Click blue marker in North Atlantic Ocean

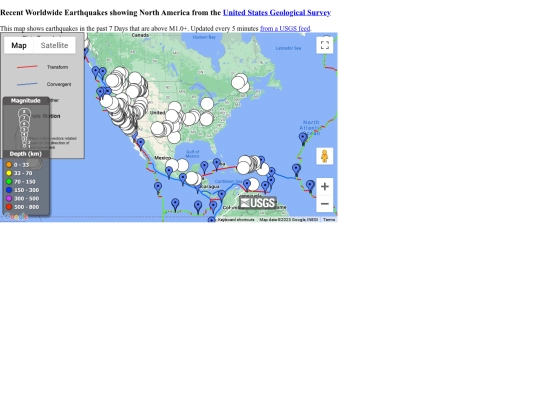point(303,139)
